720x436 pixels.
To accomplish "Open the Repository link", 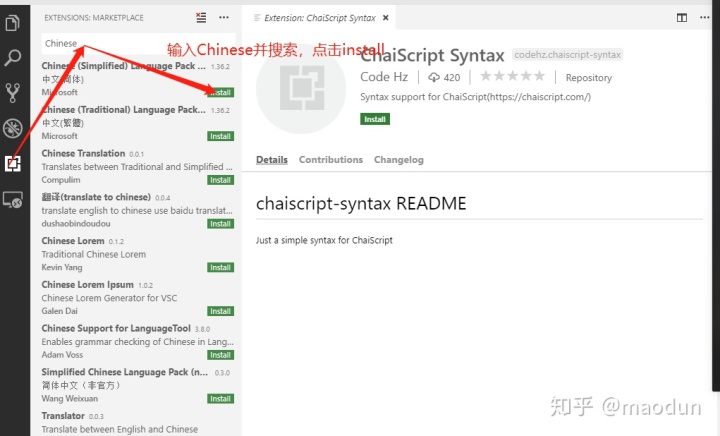I will coord(589,78).
